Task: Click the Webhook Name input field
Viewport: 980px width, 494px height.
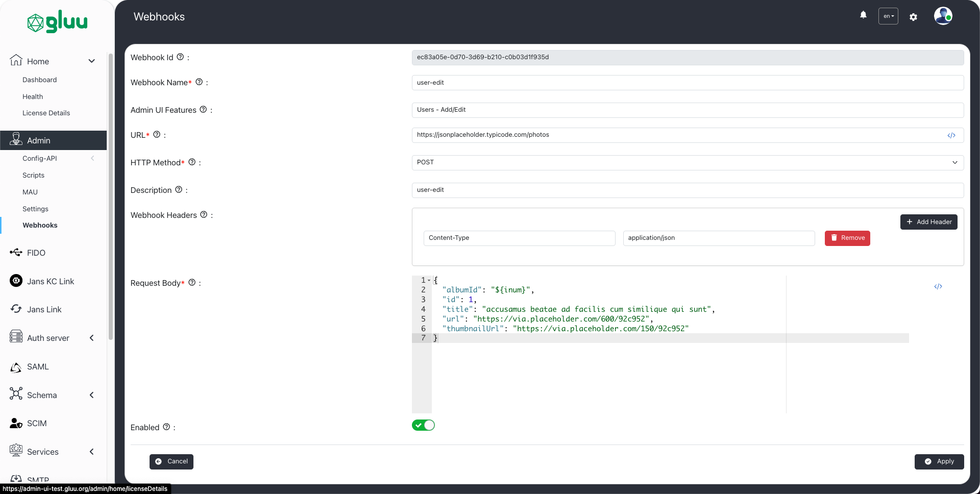Action: pyautogui.click(x=687, y=83)
